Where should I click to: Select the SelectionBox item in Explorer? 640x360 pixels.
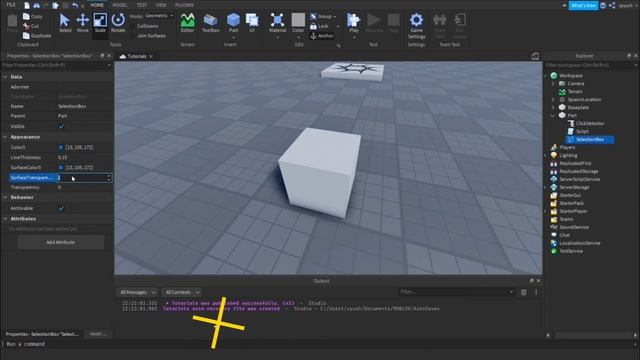click(590, 140)
